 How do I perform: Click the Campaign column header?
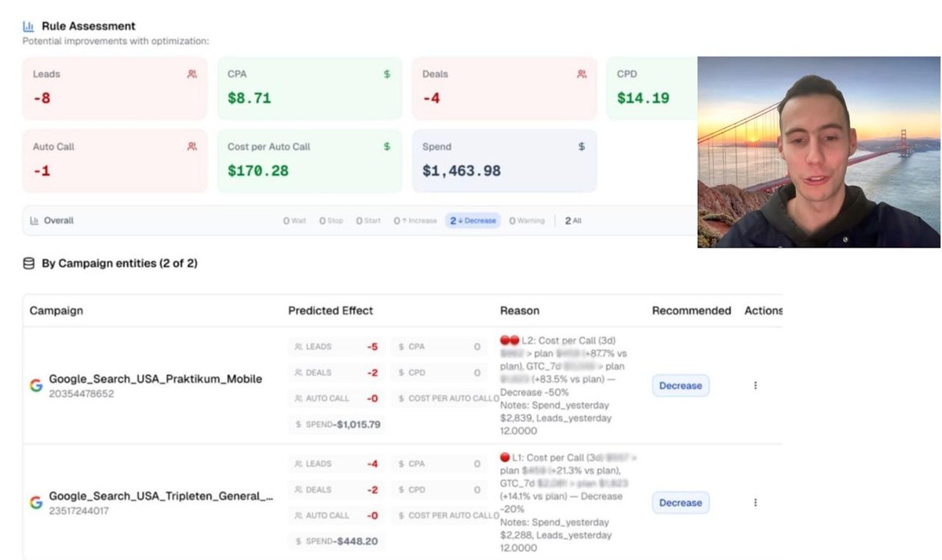[57, 311]
